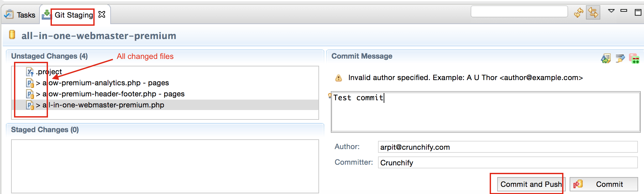Toggle Link with Editor and Selection
The height and width of the screenshot is (194, 644).
pyautogui.click(x=593, y=13)
